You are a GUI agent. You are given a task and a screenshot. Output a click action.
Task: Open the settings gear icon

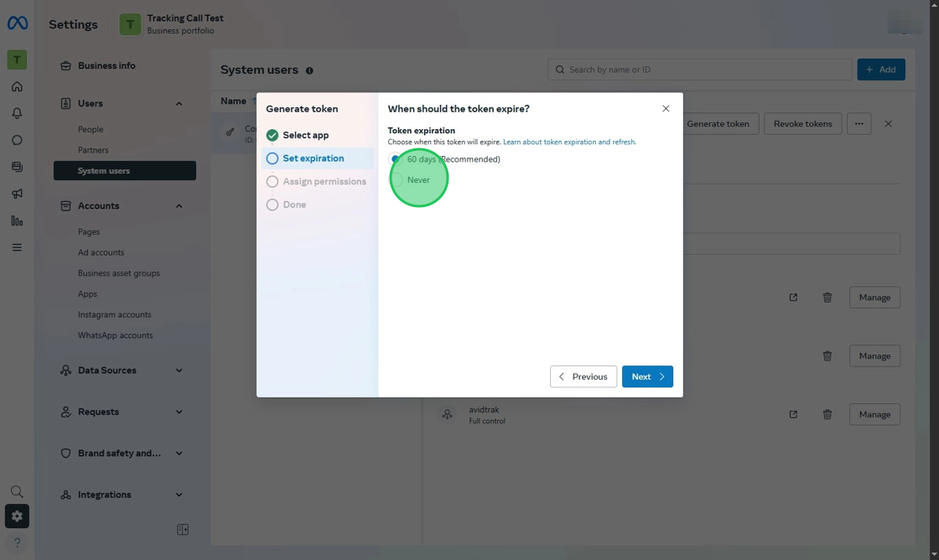tap(17, 516)
